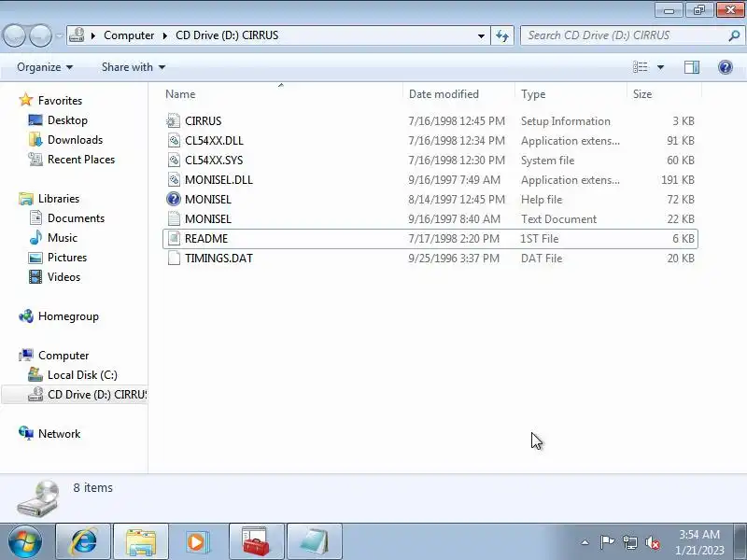Click the Refresh button in address bar
The image size is (747, 560).
click(x=502, y=35)
